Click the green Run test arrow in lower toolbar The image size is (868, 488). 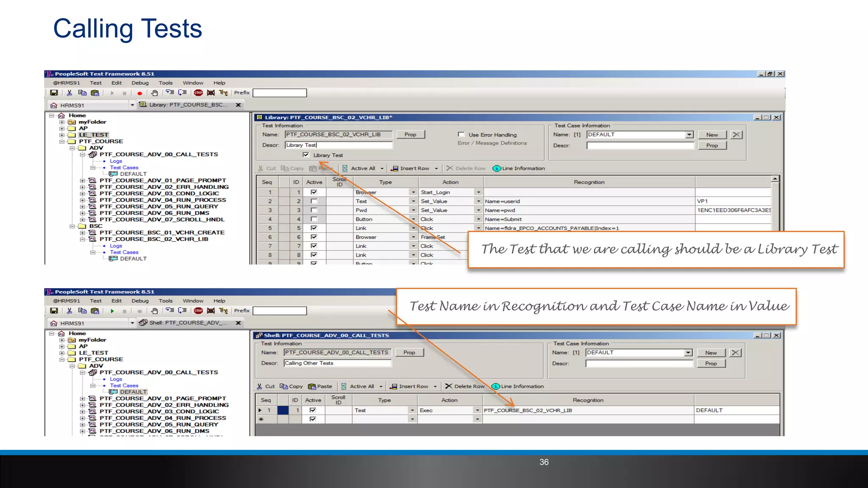[112, 311]
